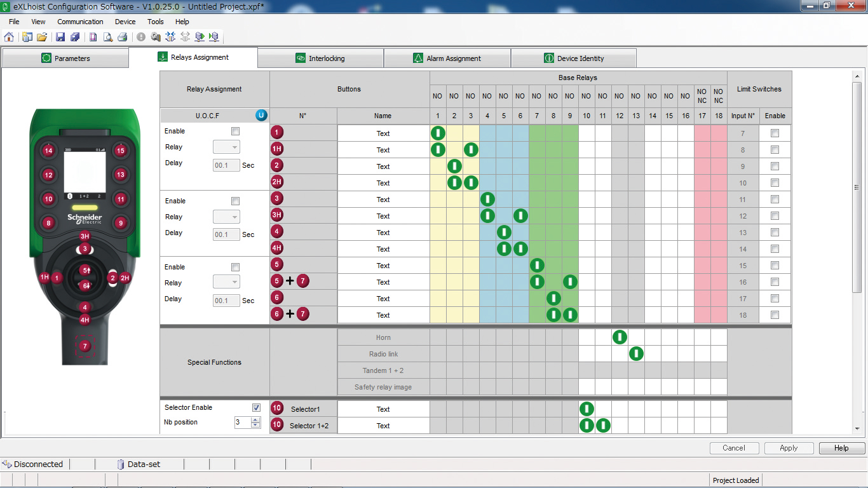
Task: Click the printer icon in the toolbar
Action: click(x=123, y=37)
